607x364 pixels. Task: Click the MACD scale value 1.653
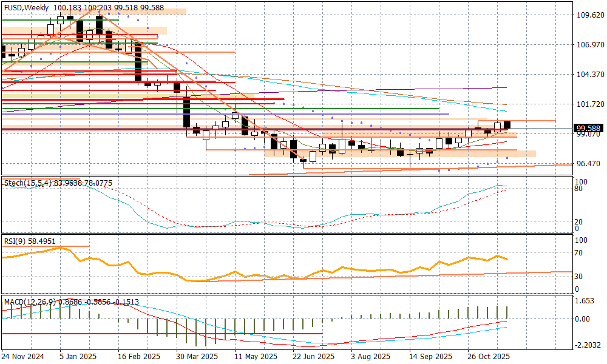585,301
